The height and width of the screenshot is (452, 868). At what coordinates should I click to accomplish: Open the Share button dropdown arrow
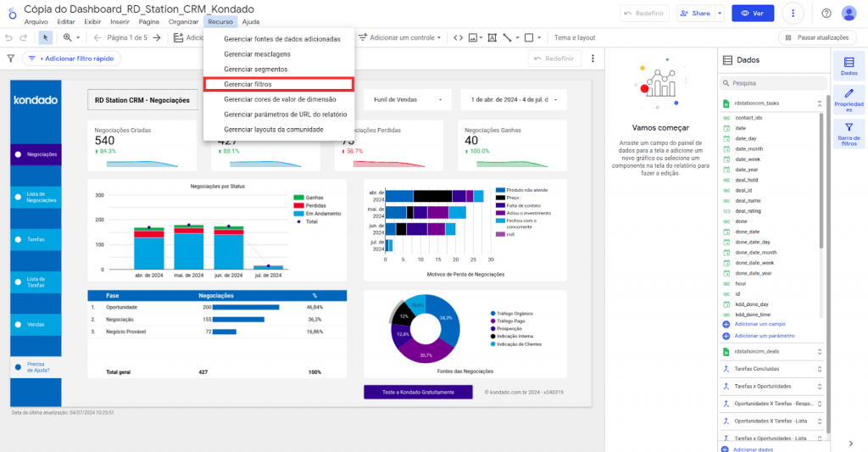(x=720, y=14)
